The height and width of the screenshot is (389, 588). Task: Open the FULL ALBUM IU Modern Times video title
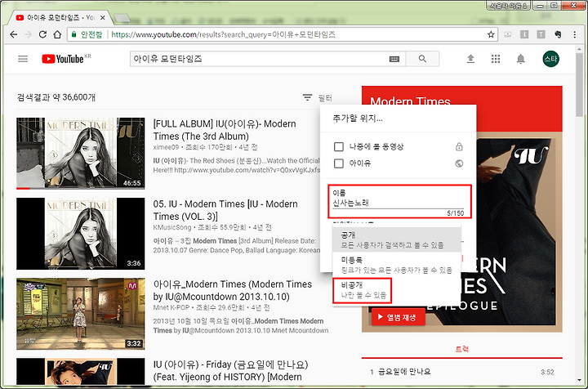pyautogui.click(x=225, y=130)
